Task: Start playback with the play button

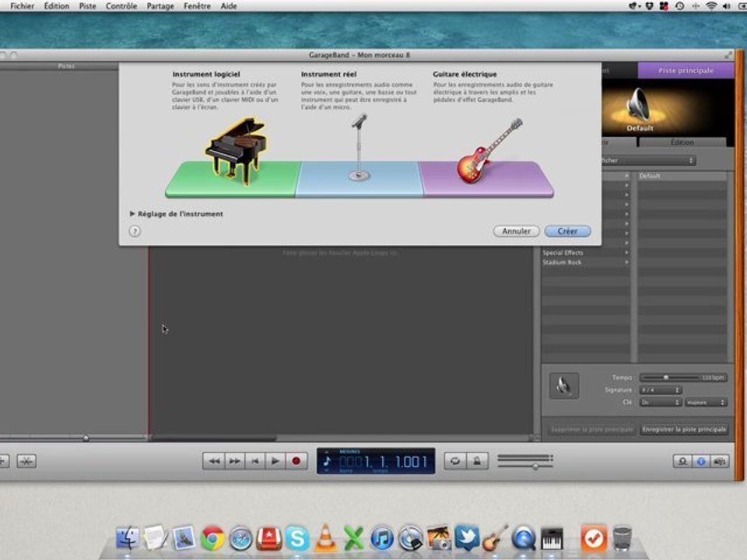Action: [275, 461]
